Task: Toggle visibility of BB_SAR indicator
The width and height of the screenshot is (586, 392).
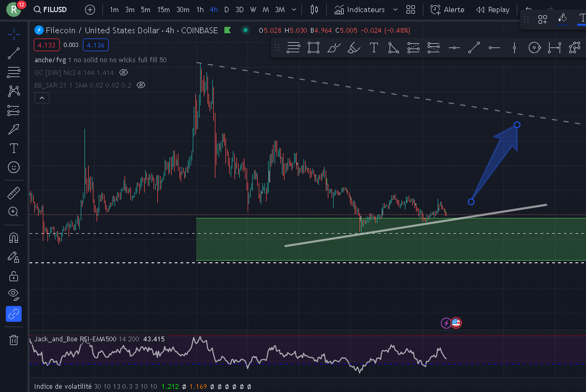Action: point(141,85)
